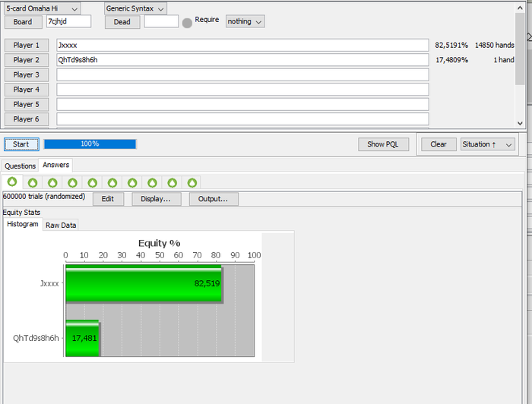This screenshot has height=404, width=532.
Task: Focus Player 1 range field with Jxxxx
Action: 242,45
